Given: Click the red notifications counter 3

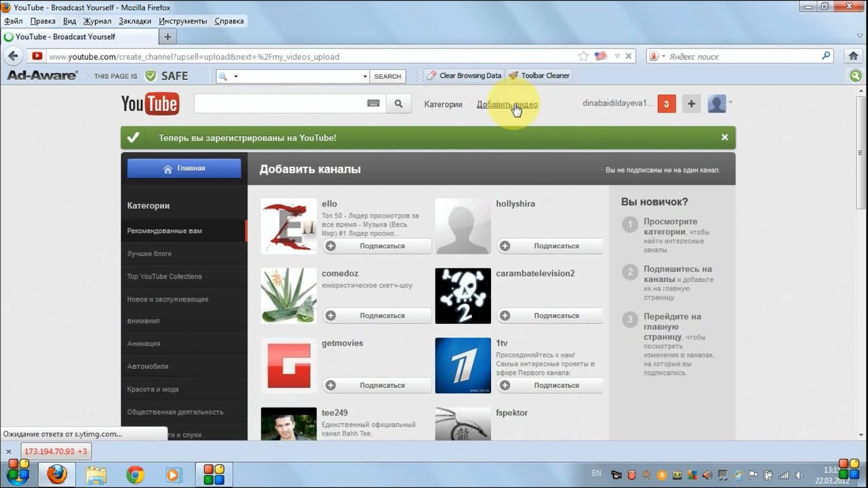Looking at the screenshot, I should coord(667,104).
